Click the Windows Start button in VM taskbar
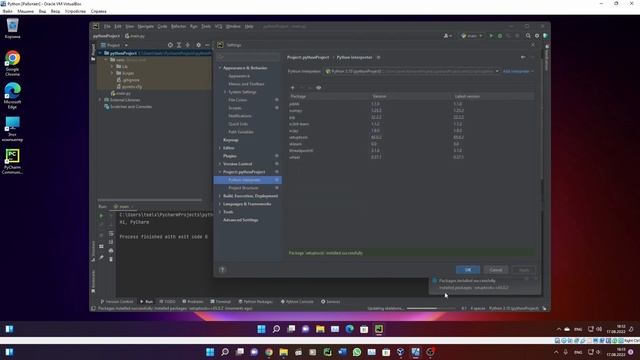 (261, 329)
